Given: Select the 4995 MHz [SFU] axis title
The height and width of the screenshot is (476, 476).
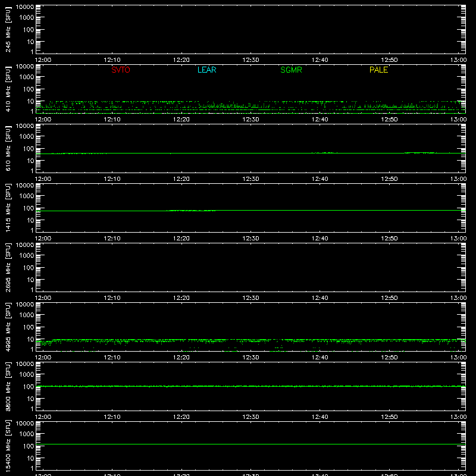Looking at the screenshot, I should click(x=8, y=327).
